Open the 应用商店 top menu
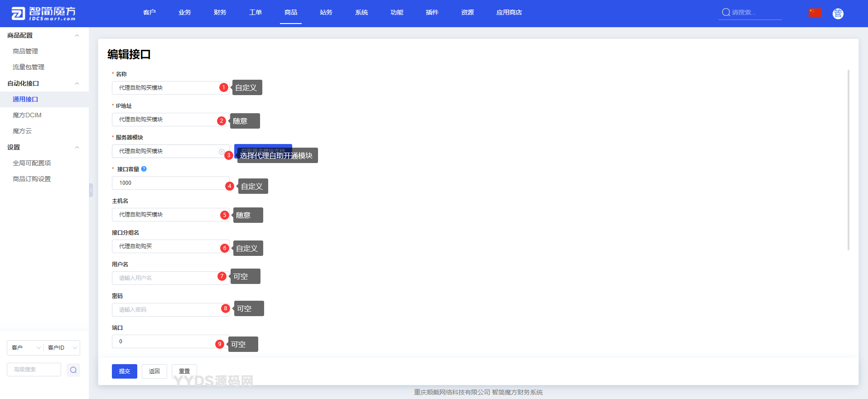Viewport: 868px width, 399px height. coord(509,12)
